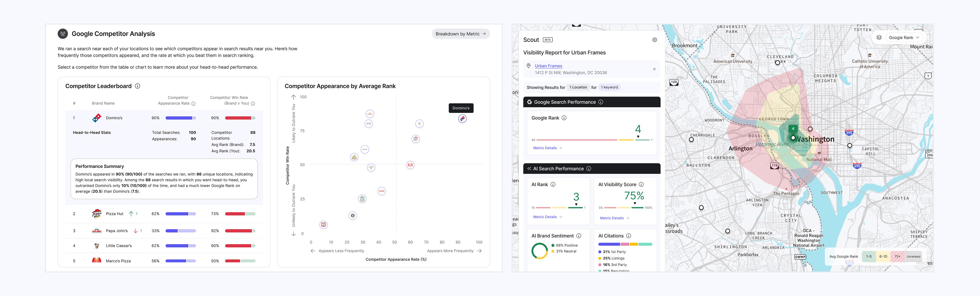Viewport: 980px width, 296px height.
Task: Click info icon next to Google Rank
Action: click(564, 118)
